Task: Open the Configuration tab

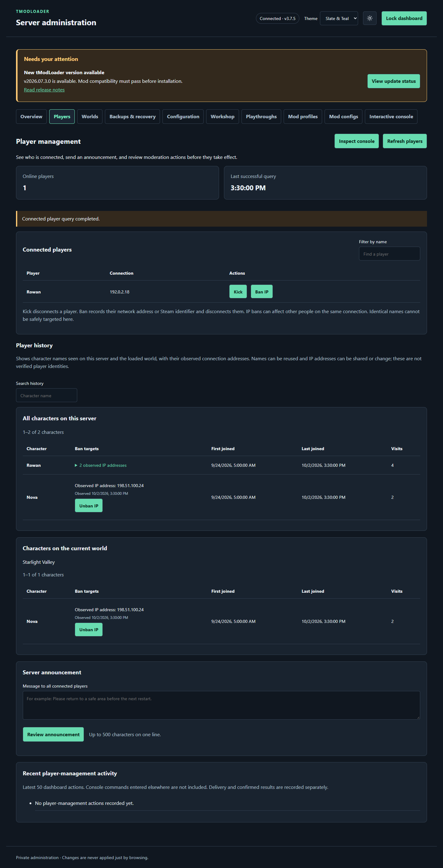Action: click(x=183, y=117)
